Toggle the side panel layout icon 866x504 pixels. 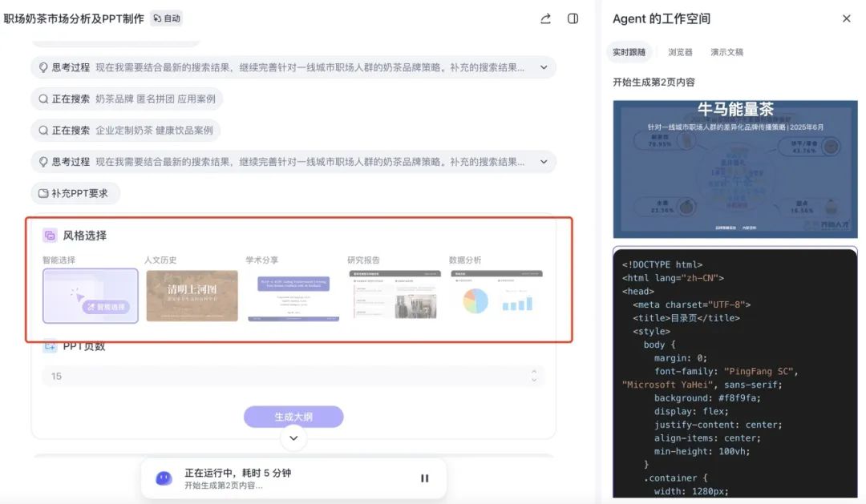pos(573,18)
